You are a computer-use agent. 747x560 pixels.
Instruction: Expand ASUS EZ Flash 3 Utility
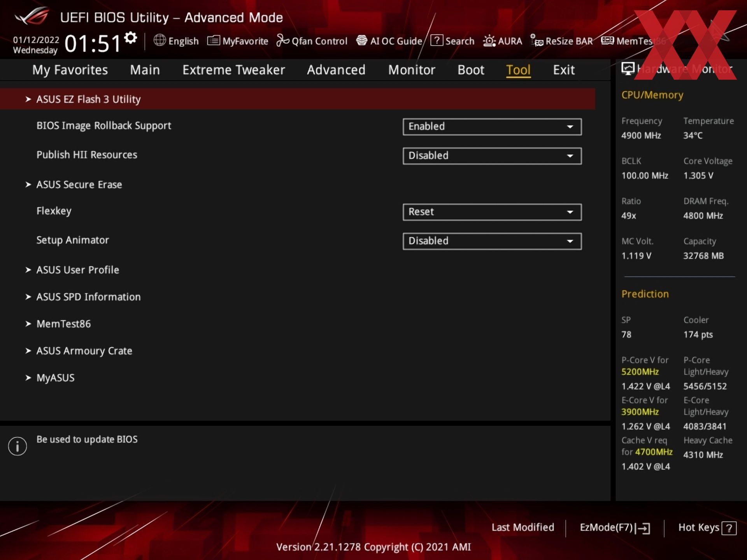pyautogui.click(x=297, y=99)
